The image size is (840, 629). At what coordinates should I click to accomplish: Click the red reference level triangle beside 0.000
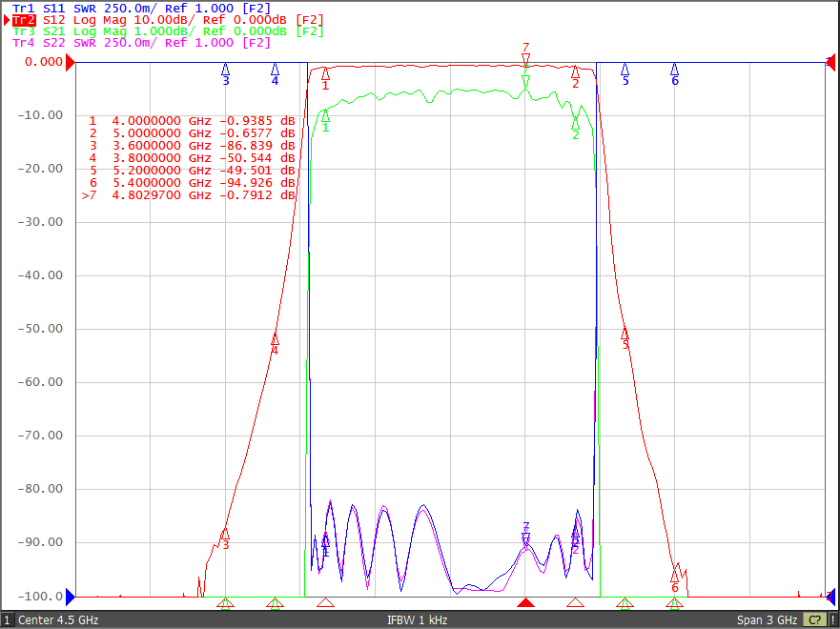pyautogui.click(x=71, y=63)
